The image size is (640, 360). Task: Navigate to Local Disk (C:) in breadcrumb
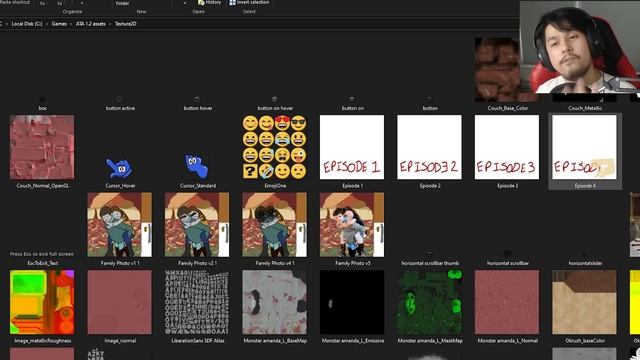click(27, 24)
